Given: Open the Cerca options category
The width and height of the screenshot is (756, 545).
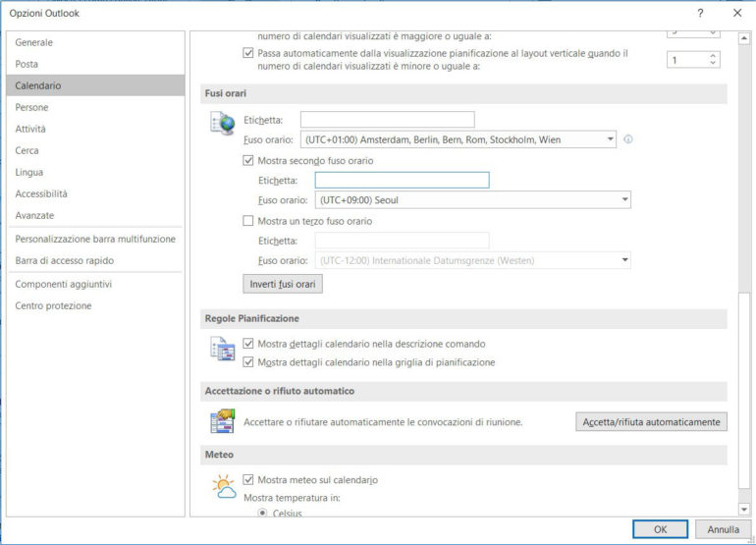Looking at the screenshot, I should 95,150.
